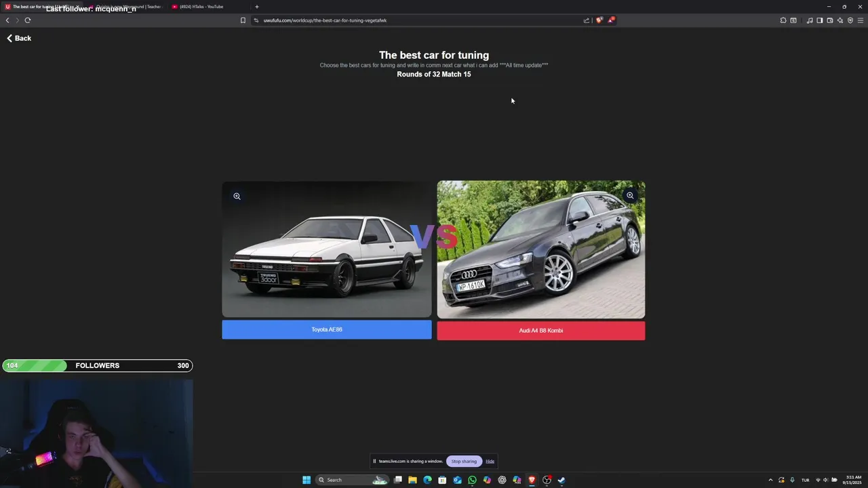Open Outlook from taskbar
The image size is (868, 488).
pyautogui.click(x=457, y=480)
